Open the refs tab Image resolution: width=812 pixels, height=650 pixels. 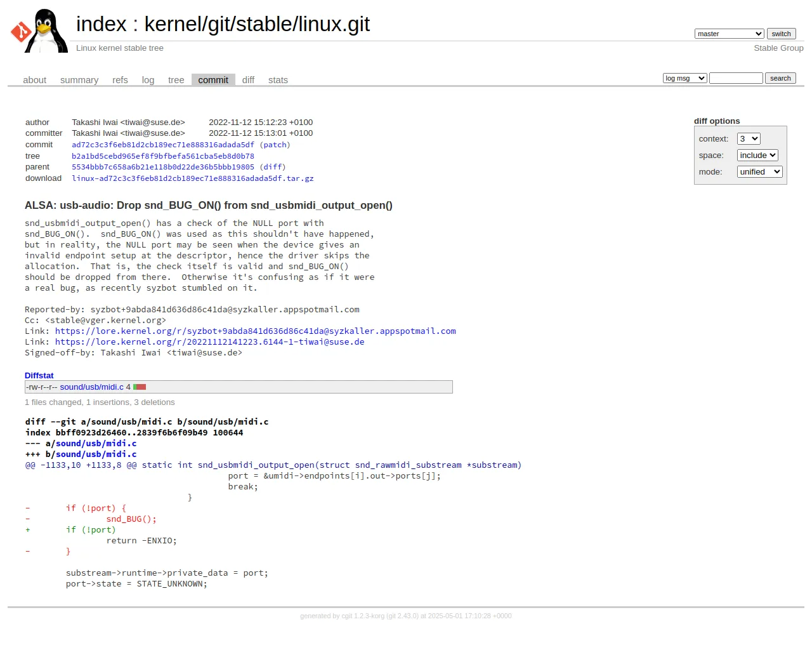(x=120, y=80)
